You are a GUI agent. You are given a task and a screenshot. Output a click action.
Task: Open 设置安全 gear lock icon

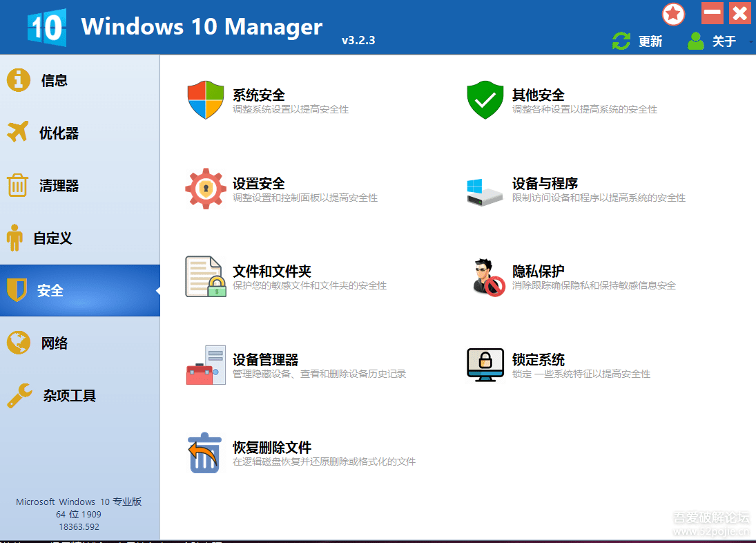click(206, 189)
